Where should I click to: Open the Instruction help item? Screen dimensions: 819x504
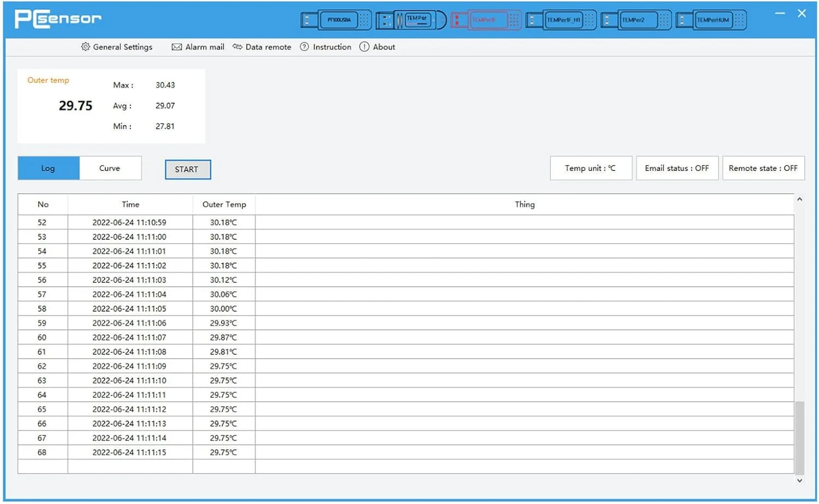(x=326, y=47)
